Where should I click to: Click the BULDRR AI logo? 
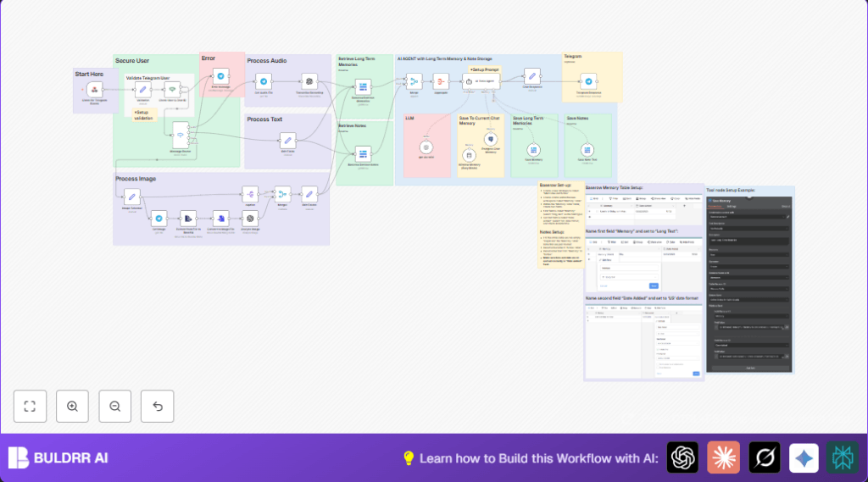click(58, 457)
